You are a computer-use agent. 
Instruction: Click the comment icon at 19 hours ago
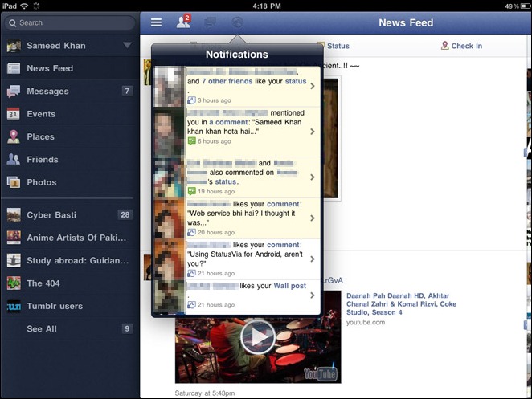click(x=192, y=191)
